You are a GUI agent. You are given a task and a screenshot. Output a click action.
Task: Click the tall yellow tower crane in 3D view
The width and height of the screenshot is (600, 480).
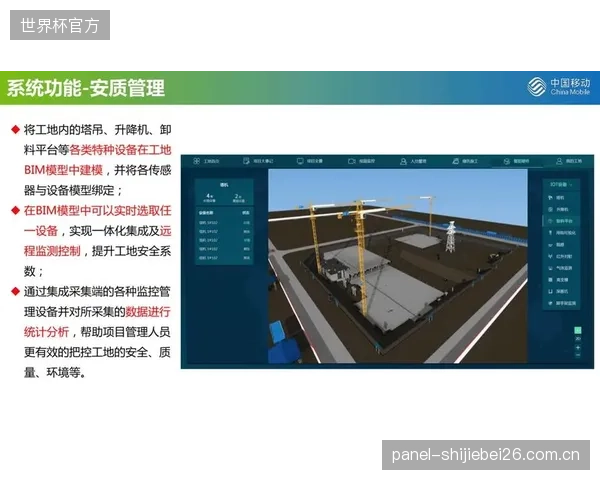pos(361,256)
